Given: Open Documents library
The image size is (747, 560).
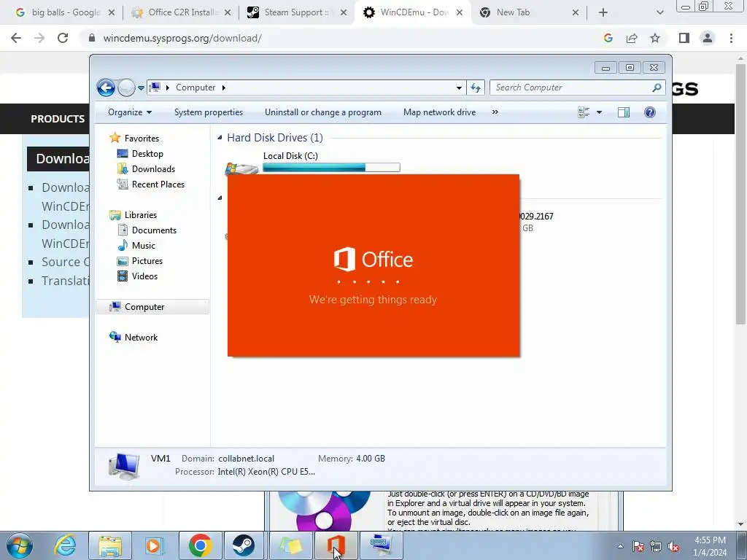Looking at the screenshot, I should (x=147, y=230).
